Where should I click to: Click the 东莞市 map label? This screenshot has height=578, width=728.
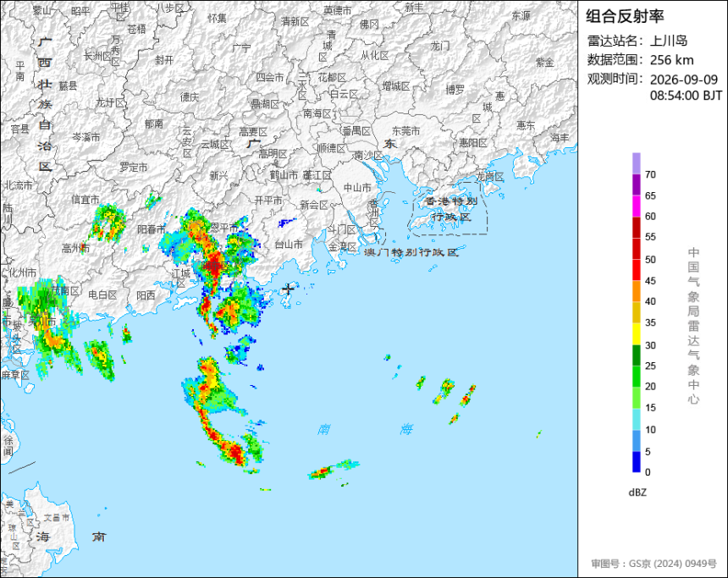pyautogui.click(x=405, y=131)
